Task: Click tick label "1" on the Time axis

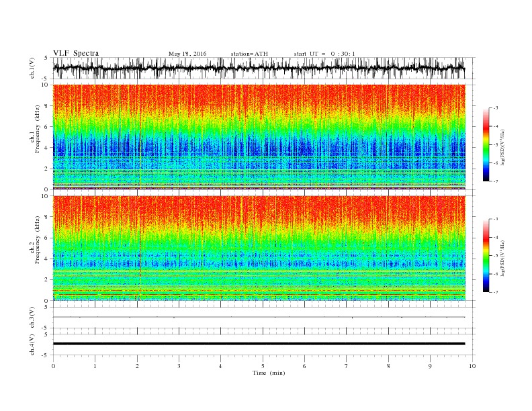Action: (x=95, y=366)
